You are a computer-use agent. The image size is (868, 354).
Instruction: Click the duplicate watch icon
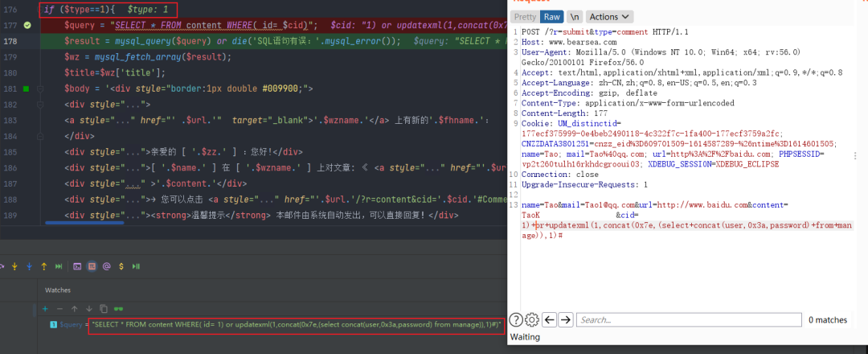(104, 309)
